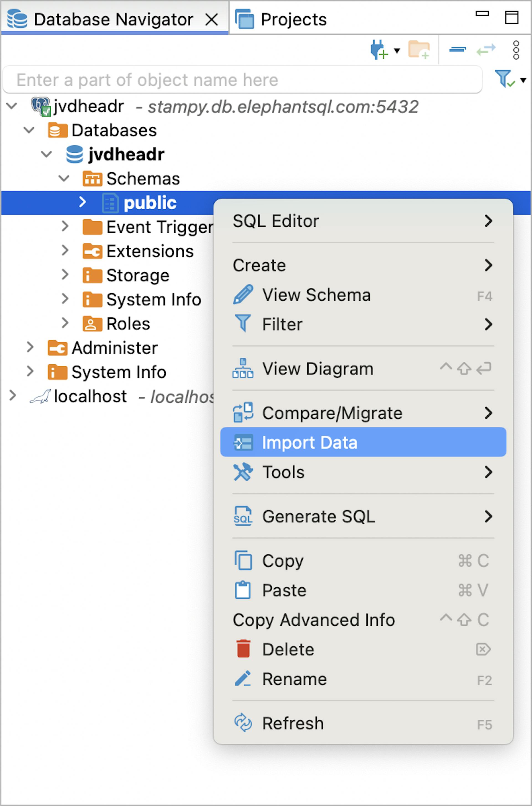
Task: Collapse the Schemas tree node
Action: (x=64, y=178)
